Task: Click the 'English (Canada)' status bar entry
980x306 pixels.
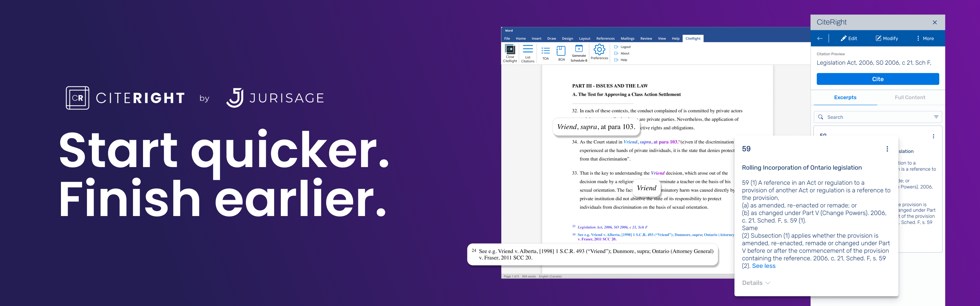Action: (550, 276)
